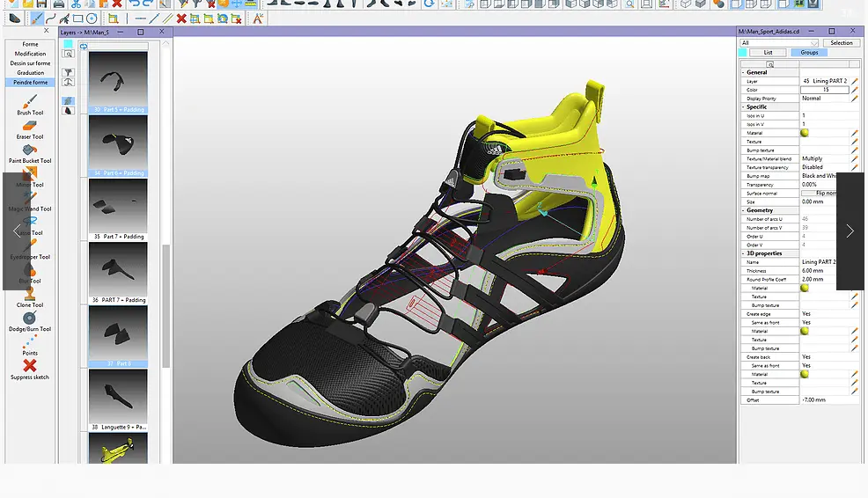Toggle Create back value Yes

click(806, 357)
